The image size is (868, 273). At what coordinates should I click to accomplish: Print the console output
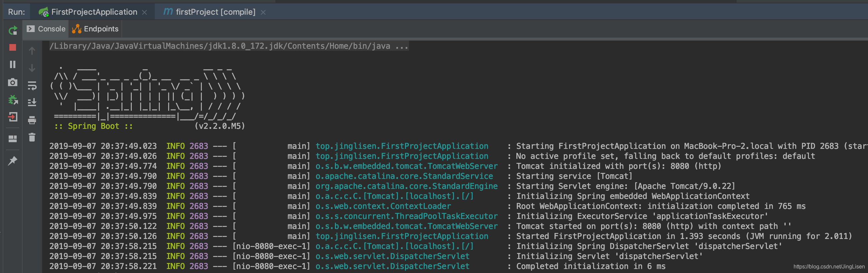pos(32,120)
